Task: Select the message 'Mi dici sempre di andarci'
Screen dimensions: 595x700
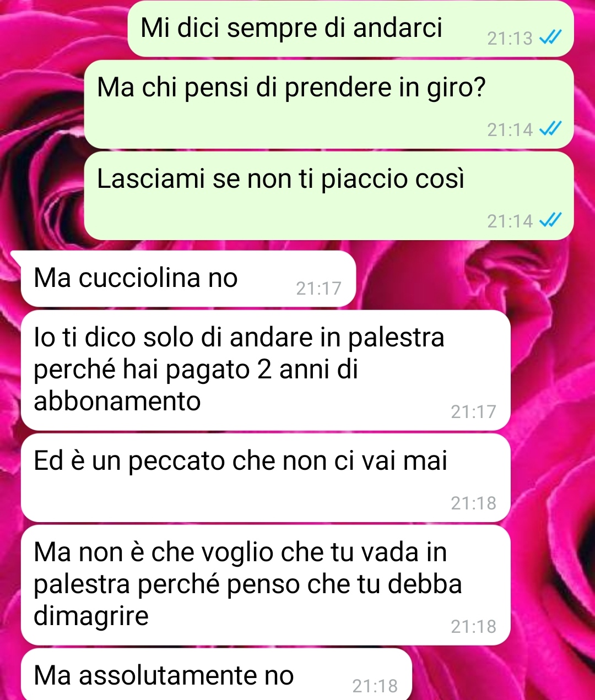Action: (351, 29)
